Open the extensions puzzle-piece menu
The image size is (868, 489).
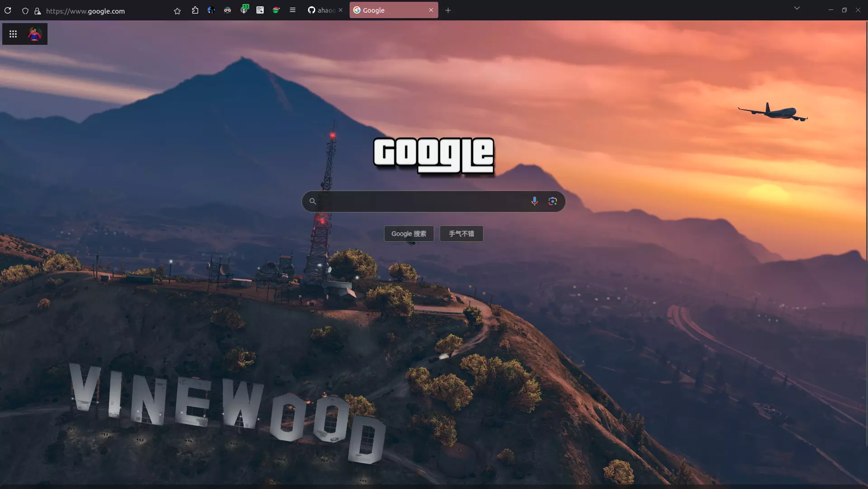pos(195,10)
